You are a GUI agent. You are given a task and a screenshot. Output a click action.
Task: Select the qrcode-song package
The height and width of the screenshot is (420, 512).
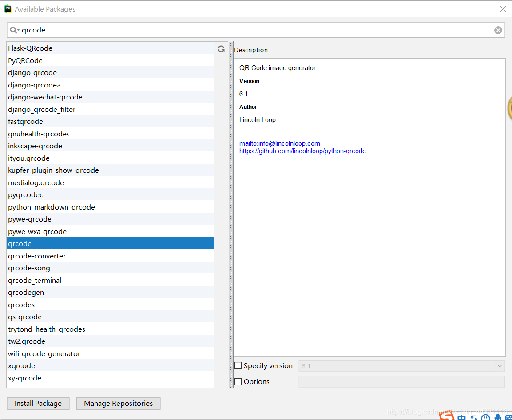(x=110, y=268)
